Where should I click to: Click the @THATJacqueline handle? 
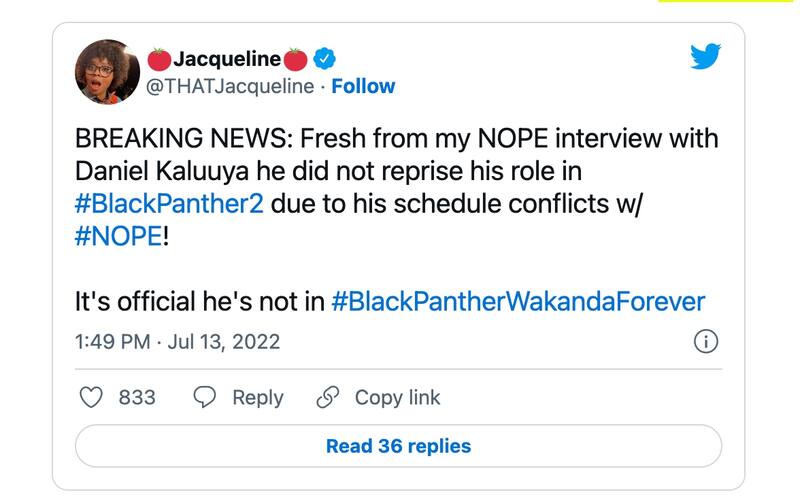231,87
